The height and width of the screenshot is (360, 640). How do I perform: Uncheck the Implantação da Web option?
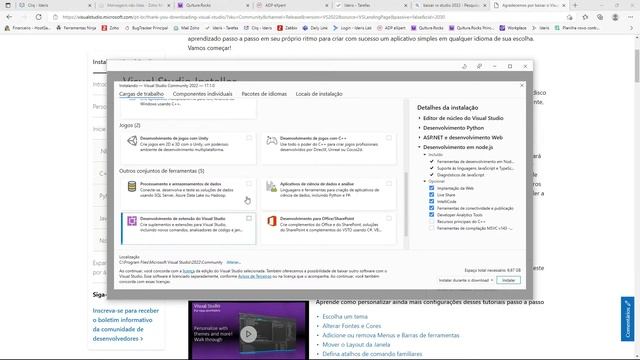pos(431,188)
